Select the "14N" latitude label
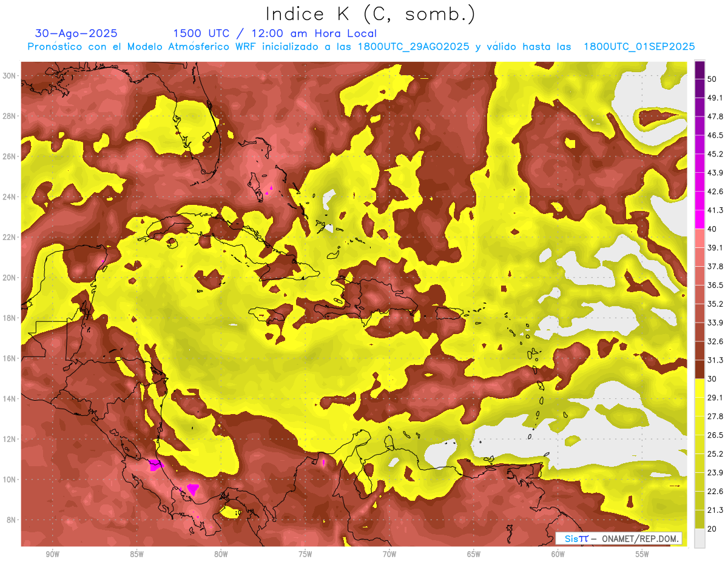This screenshot has height=562, width=728. [10, 399]
